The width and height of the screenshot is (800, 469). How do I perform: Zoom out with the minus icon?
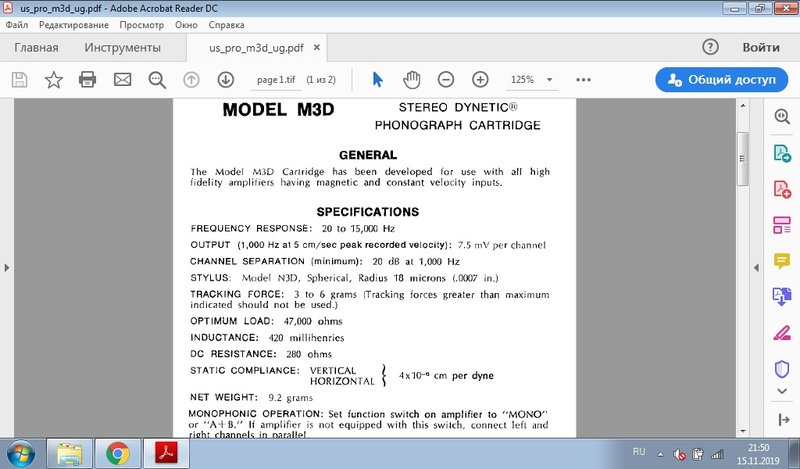point(446,80)
